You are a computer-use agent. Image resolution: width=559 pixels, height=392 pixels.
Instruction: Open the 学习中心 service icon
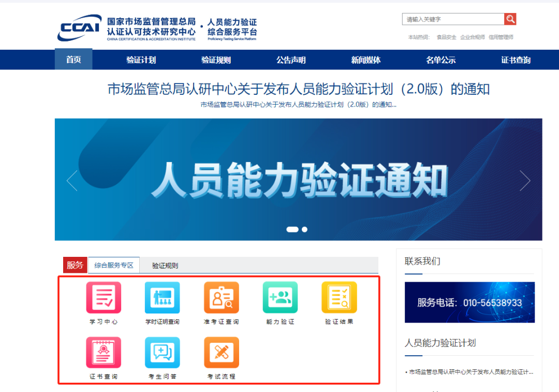coord(102,297)
